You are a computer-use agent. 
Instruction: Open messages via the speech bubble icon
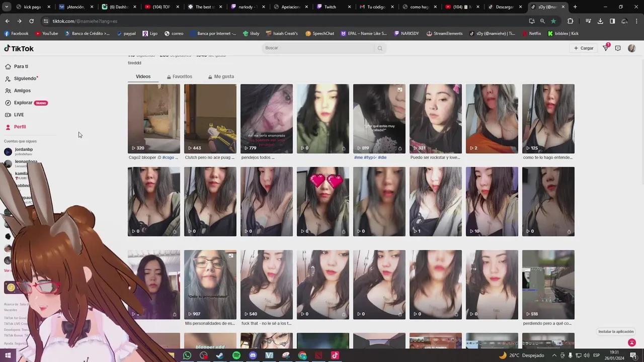pos(618,48)
